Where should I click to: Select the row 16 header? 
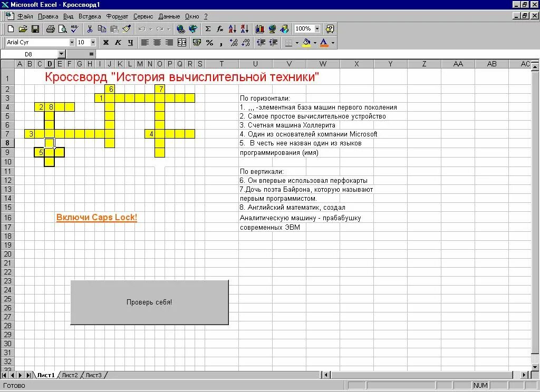7,218
